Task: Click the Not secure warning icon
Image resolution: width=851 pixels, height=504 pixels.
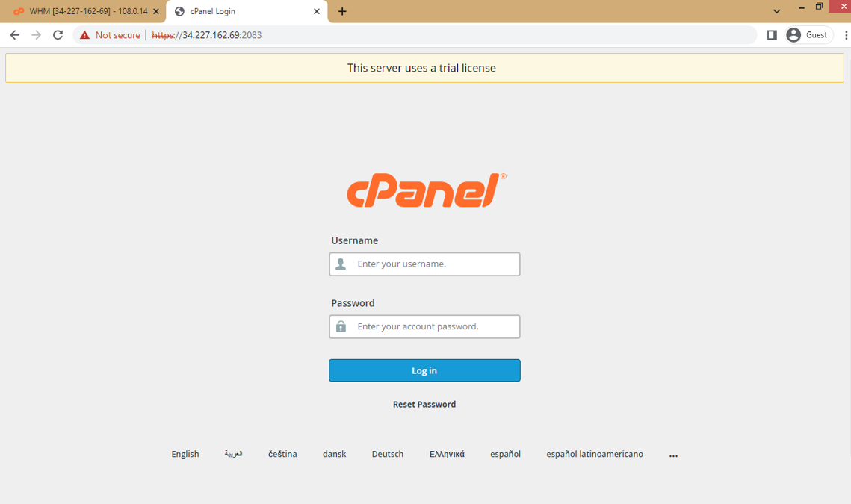Action: (84, 35)
